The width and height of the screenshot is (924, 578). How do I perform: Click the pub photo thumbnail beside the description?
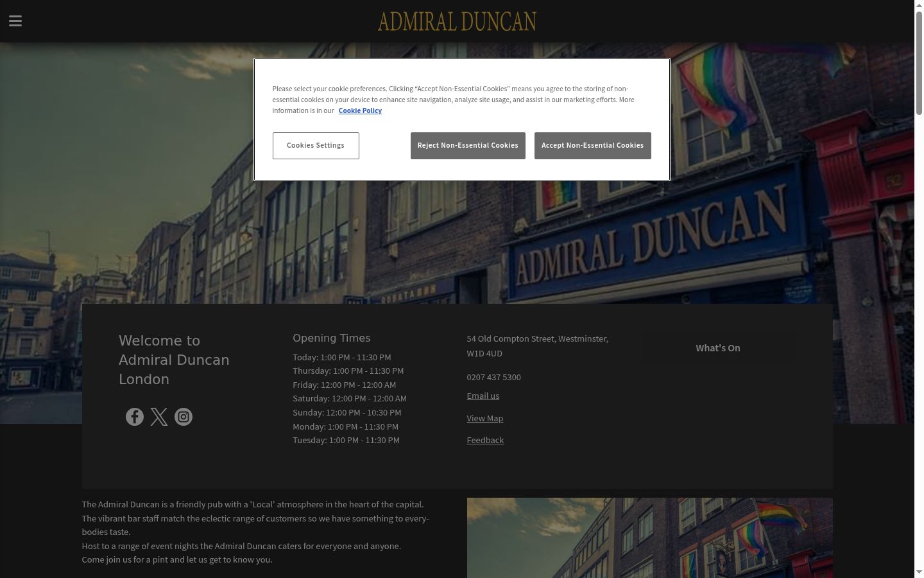pyautogui.click(x=649, y=538)
